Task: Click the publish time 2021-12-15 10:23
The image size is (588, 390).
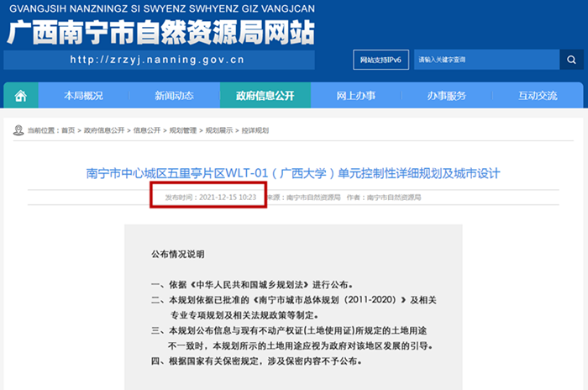Action: click(x=210, y=197)
